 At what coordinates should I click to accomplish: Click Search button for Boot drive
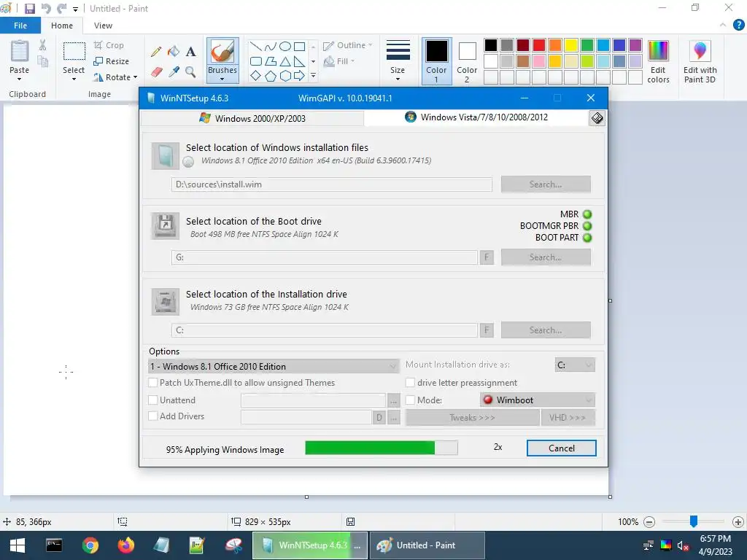(x=546, y=257)
